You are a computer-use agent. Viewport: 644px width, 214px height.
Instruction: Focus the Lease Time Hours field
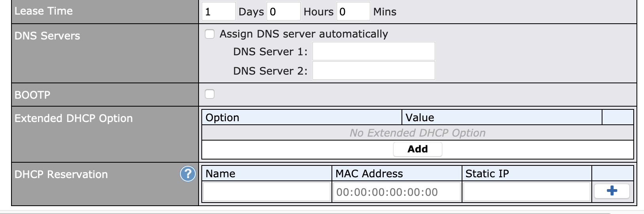[x=284, y=11]
